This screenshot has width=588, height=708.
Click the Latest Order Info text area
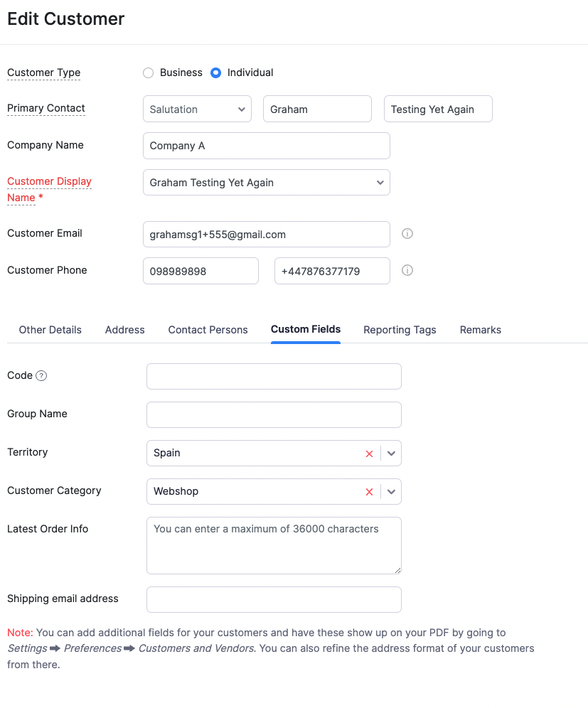click(274, 545)
